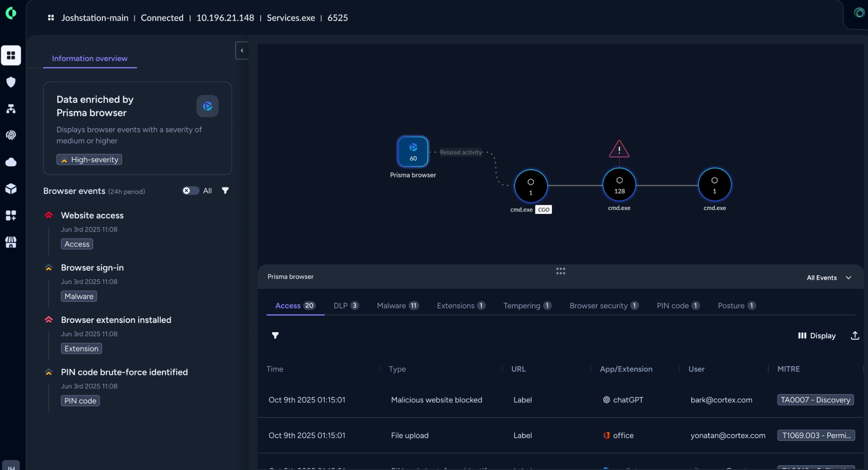This screenshot has width=868, height=470.
Task: Click the green logo at top-left
Action: 11,13
